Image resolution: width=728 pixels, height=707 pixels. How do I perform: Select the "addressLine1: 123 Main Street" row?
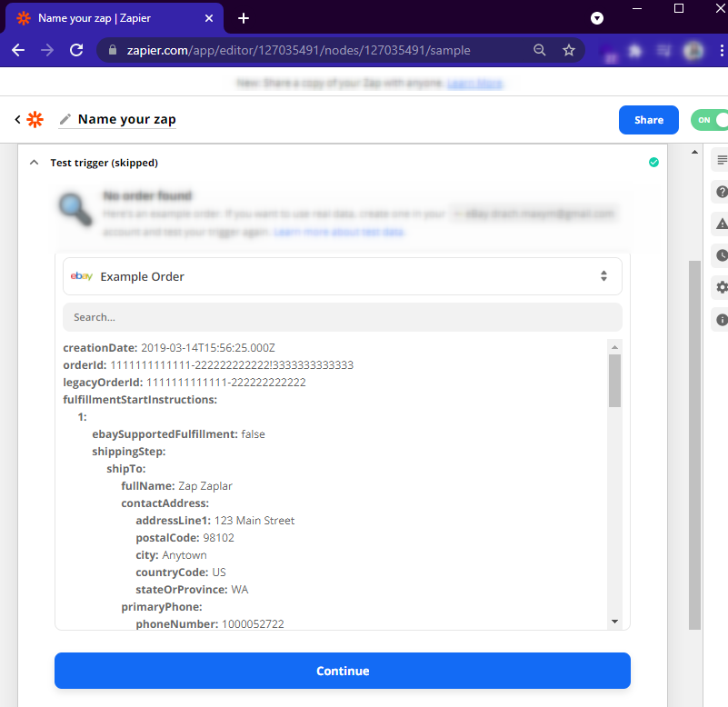[215, 521]
